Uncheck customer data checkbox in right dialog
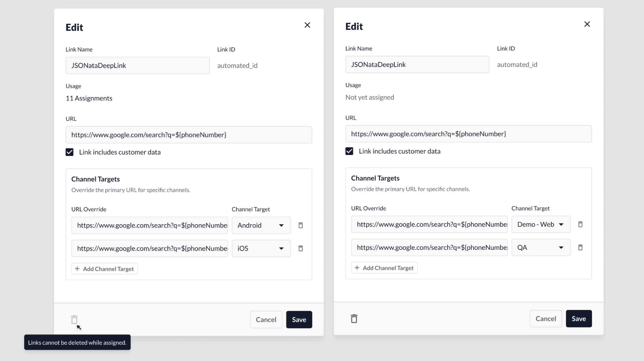The image size is (644, 361). pyautogui.click(x=349, y=151)
